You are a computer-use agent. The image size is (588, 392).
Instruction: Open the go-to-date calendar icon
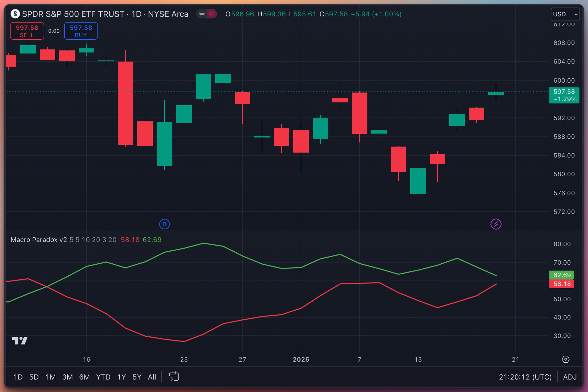coord(174,377)
